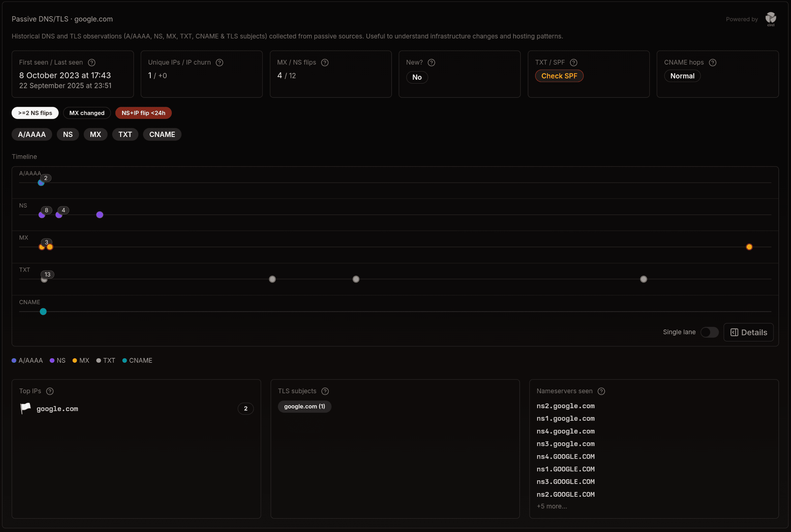Toggle the A/AAAA record filter chip
Viewport: 791px width, 532px height.
pyautogui.click(x=32, y=134)
